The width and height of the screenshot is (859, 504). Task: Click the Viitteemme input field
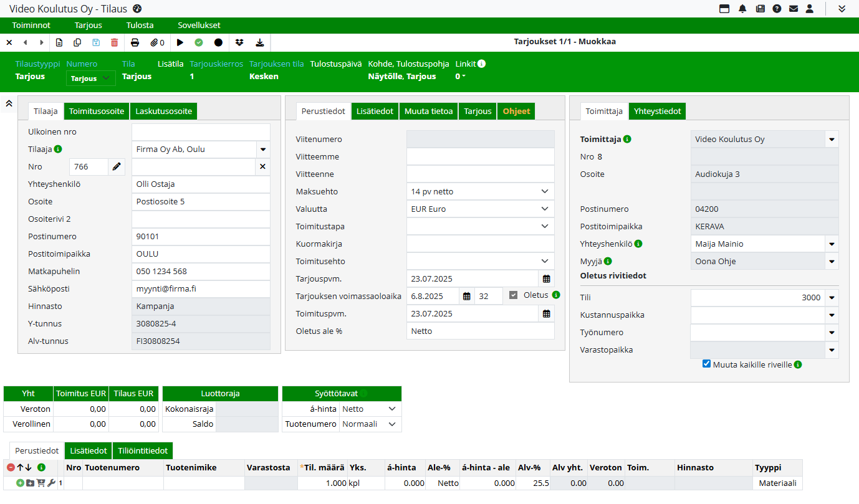480,156
